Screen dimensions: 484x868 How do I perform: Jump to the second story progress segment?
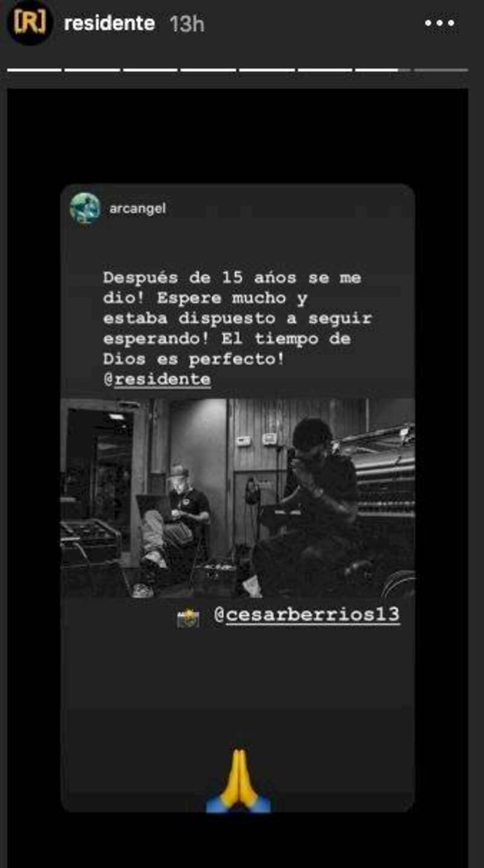[93, 70]
